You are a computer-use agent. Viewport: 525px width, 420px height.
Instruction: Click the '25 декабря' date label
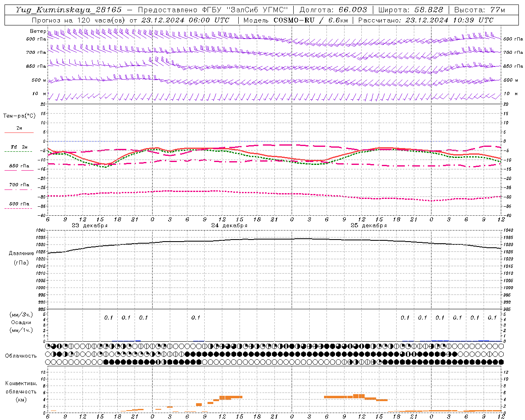[369, 226]
